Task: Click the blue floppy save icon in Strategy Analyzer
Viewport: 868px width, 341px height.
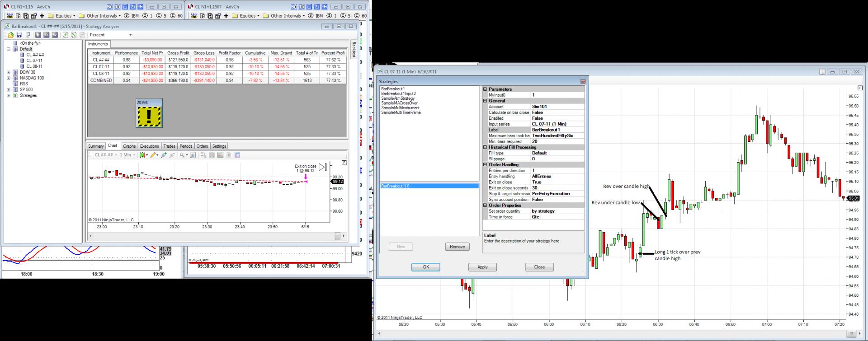Action: (x=19, y=35)
